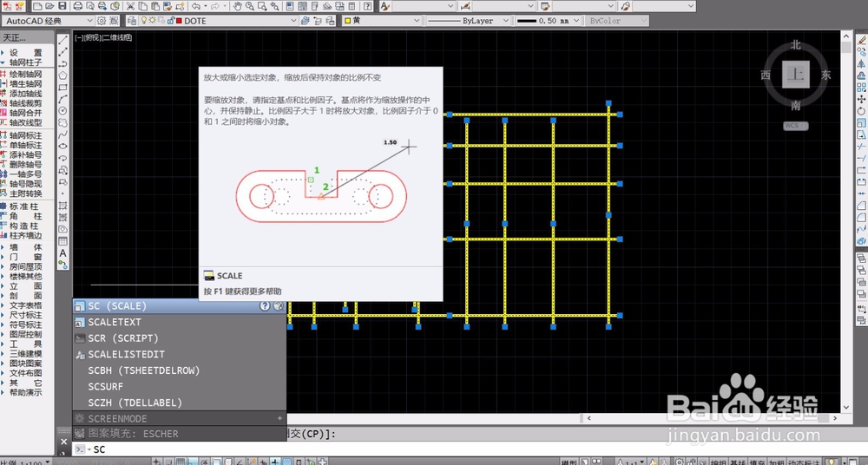
Task: Choose SCSURF from the suggestion list
Action: tap(180, 386)
